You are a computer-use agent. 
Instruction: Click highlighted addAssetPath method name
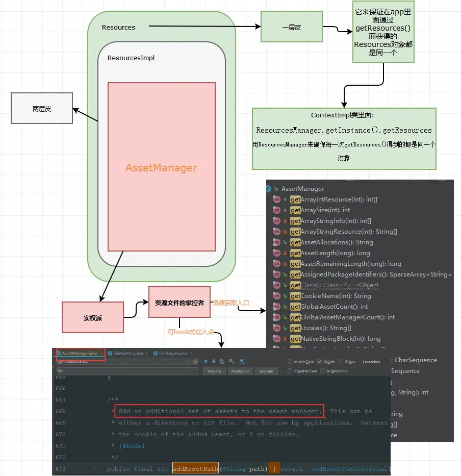click(195, 469)
